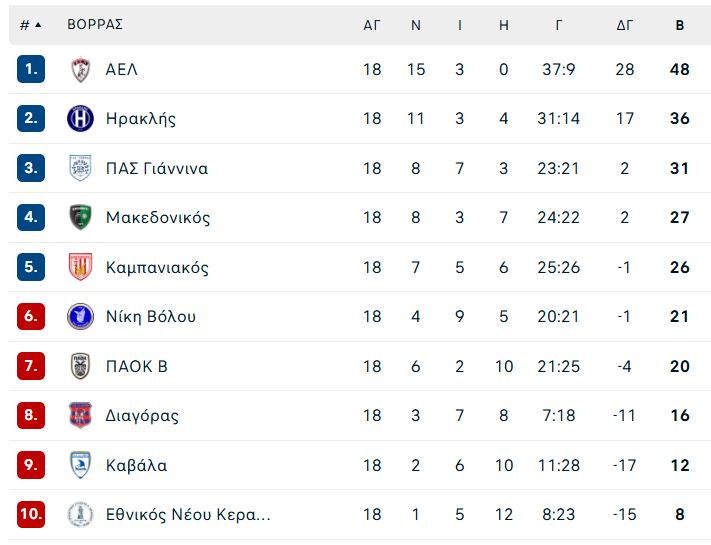
Task: Click the ΑΓ matches played column header
Action: point(371,25)
